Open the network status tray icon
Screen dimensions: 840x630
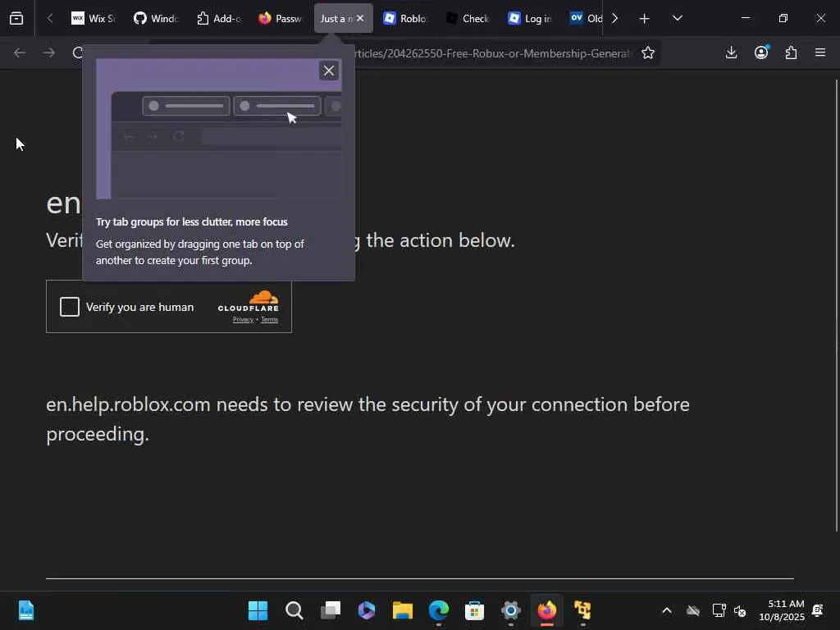pyautogui.click(x=719, y=610)
